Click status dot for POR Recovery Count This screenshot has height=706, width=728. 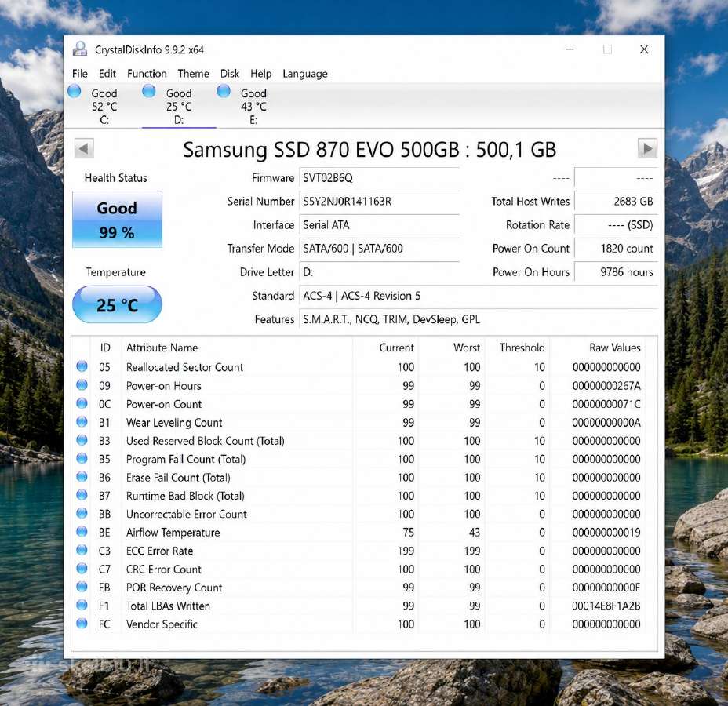(x=82, y=586)
